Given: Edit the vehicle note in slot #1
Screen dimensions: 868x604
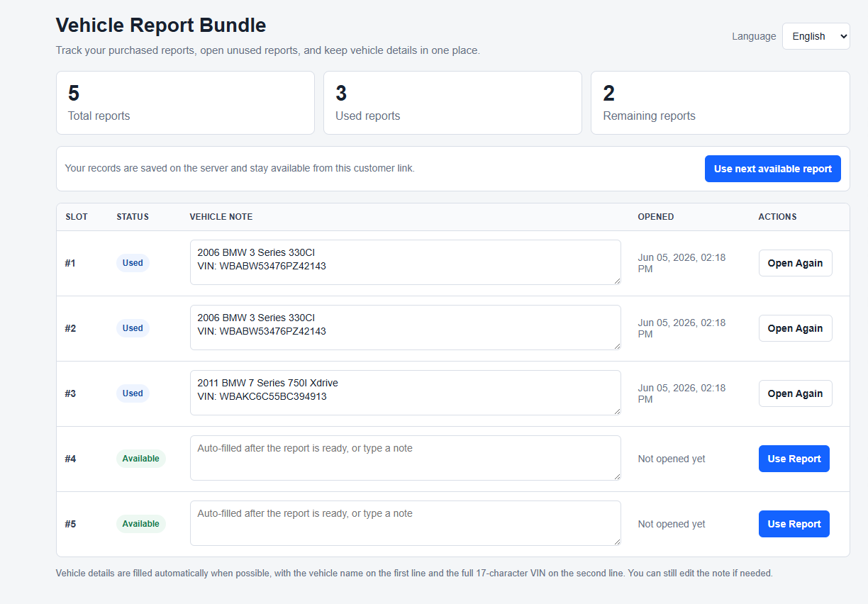Looking at the screenshot, I should tap(406, 262).
